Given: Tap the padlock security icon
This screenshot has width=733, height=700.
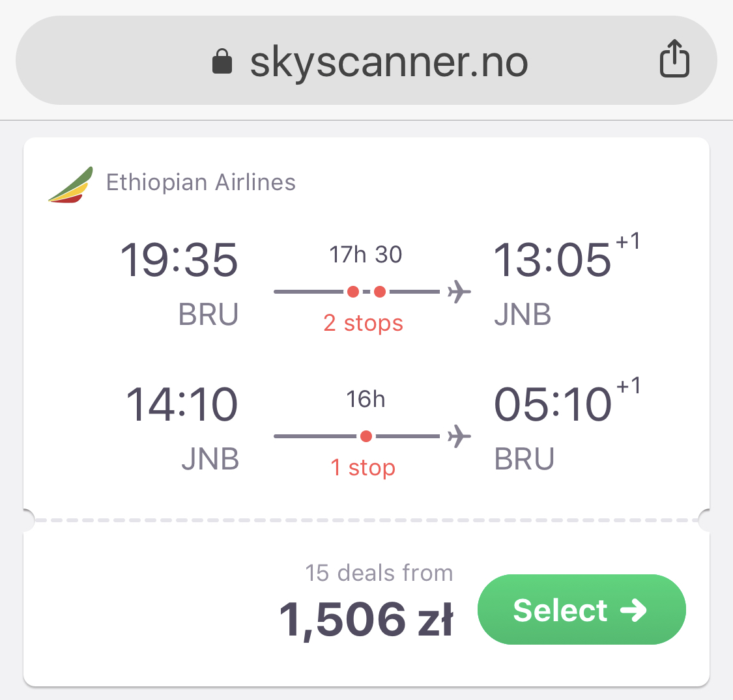Looking at the screenshot, I should [222, 61].
